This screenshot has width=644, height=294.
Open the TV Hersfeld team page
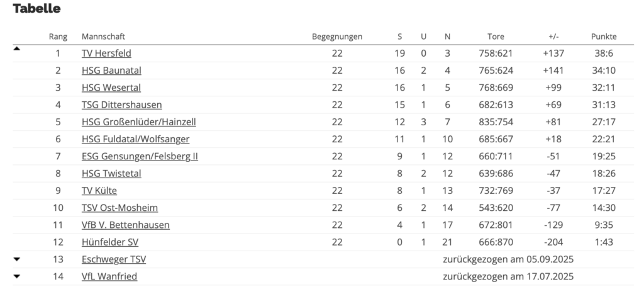tap(106, 53)
